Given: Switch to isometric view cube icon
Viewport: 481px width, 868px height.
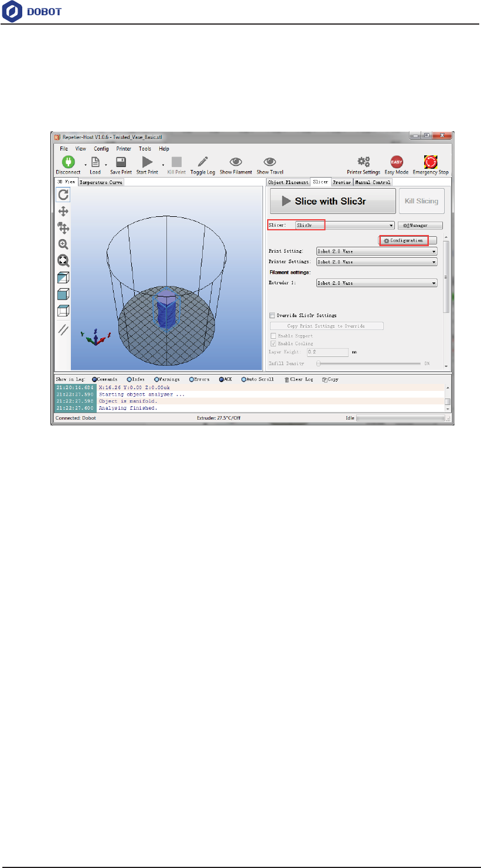Looking at the screenshot, I should [x=63, y=278].
